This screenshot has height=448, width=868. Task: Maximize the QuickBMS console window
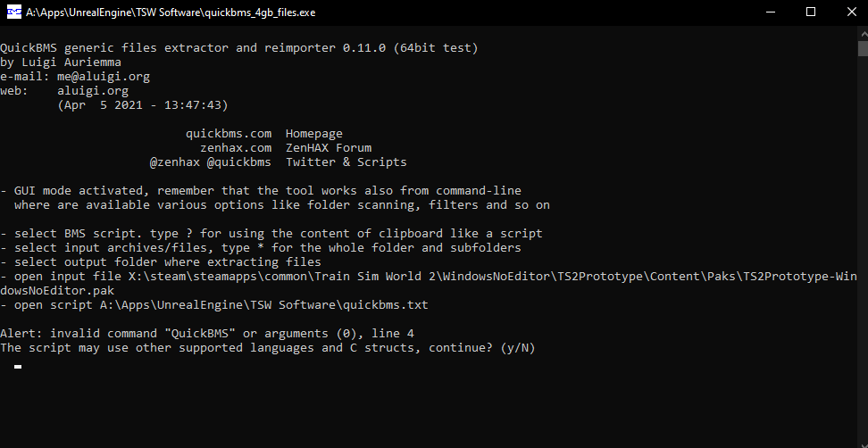(x=811, y=12)
